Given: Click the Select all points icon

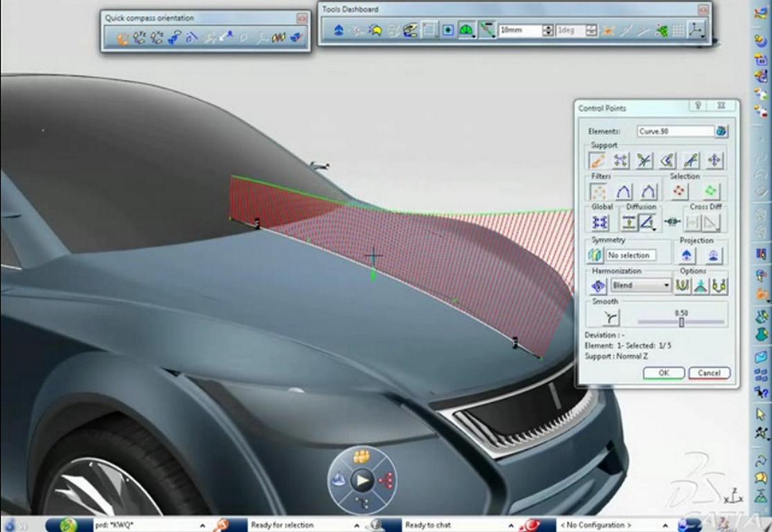Looking at the screenshot, I should (x=679, y=190).
